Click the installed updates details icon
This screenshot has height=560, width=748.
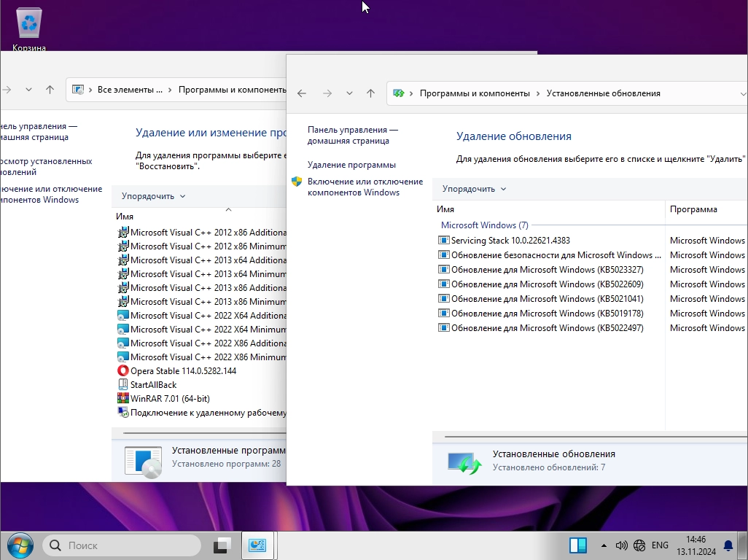point(464,462)
